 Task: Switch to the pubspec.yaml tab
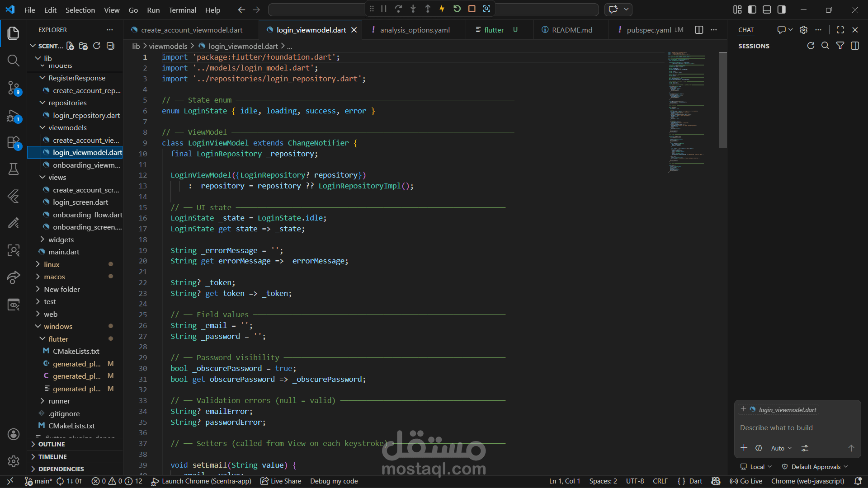pos(648,30)
